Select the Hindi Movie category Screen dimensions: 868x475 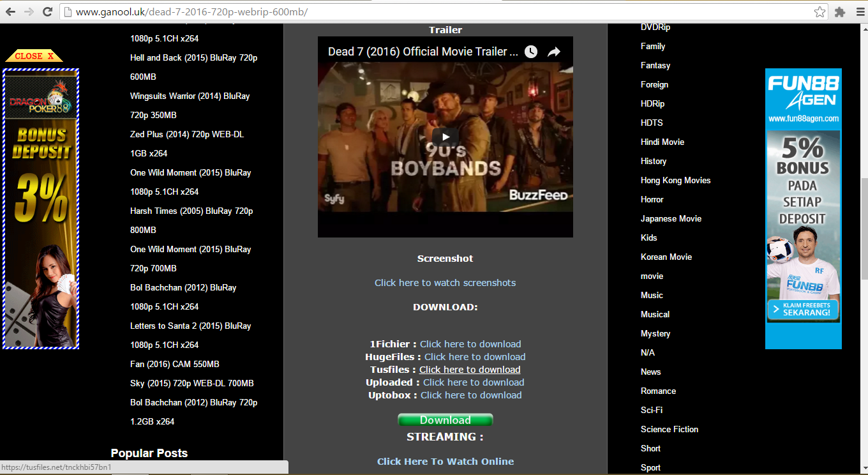click(x=662, y=142)
